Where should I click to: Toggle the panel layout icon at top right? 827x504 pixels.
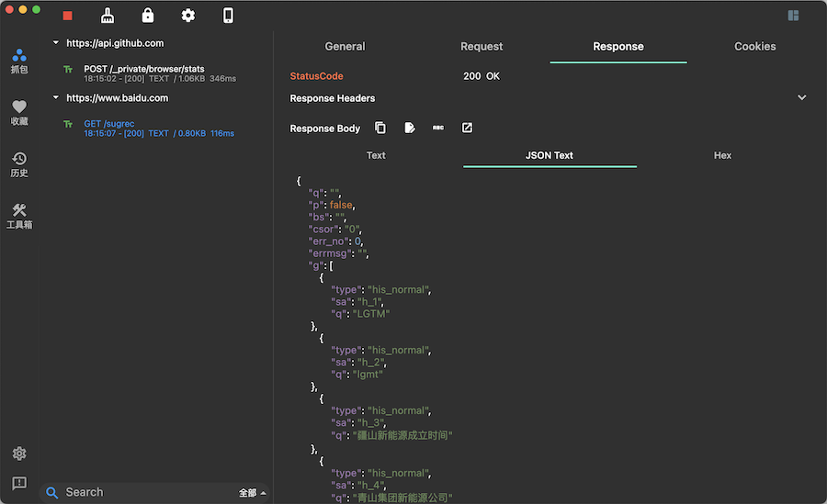coord(793,16)
